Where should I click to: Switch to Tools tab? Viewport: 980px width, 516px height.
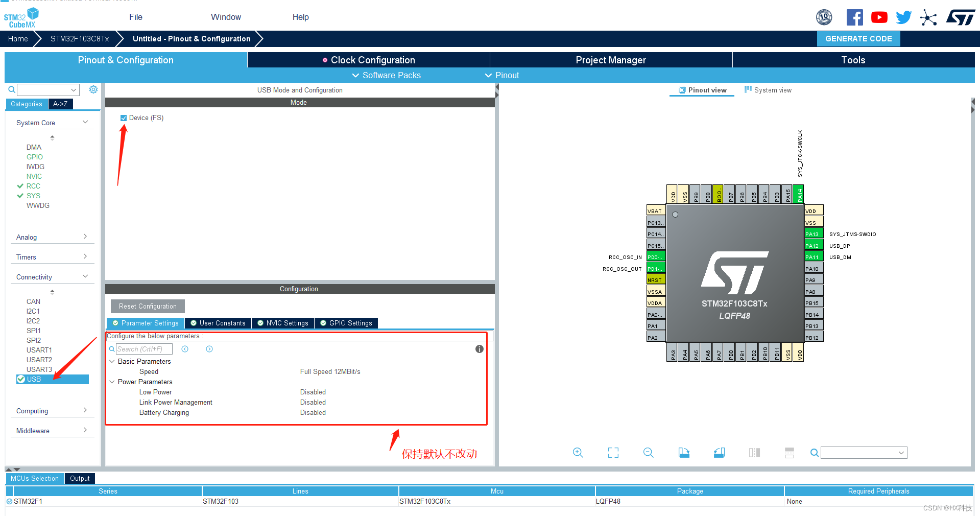(853, 60)
